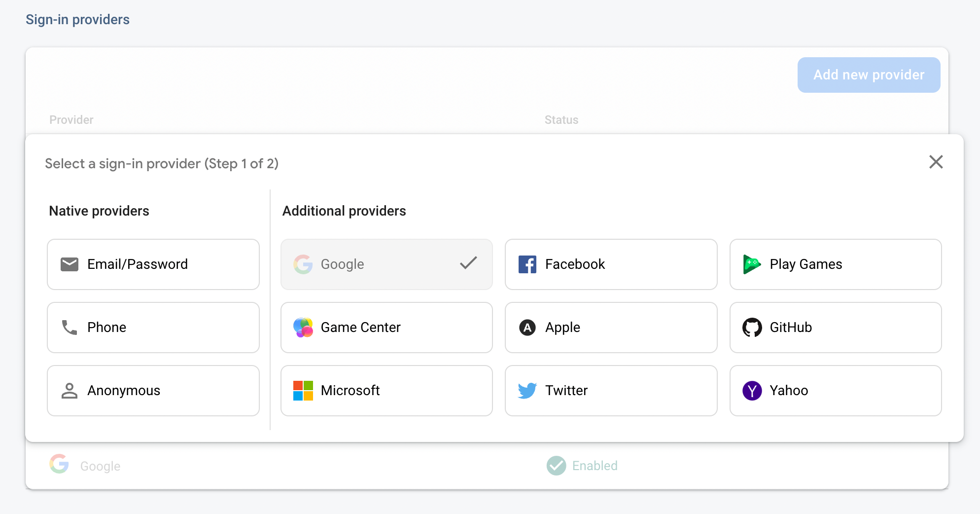Click the Microsoft four-square logo
980x514 pixels.
tap(303, 391)
